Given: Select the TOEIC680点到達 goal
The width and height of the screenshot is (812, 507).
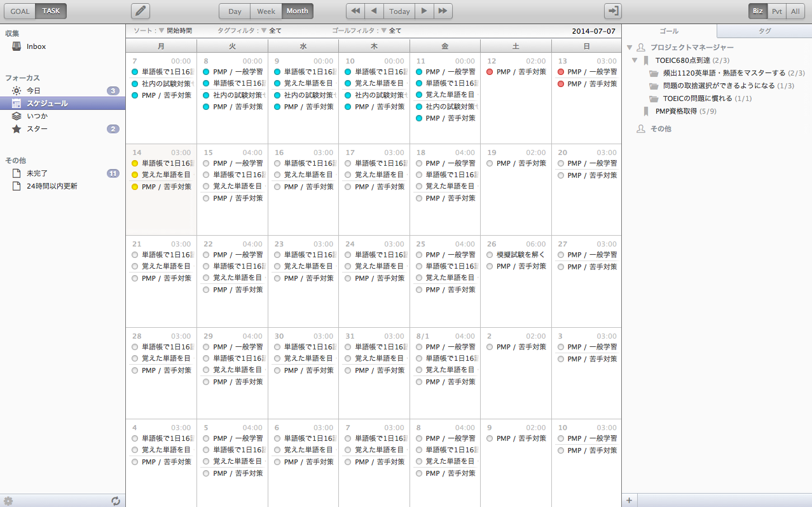Looking at the screenshot, I should (683, 60).
